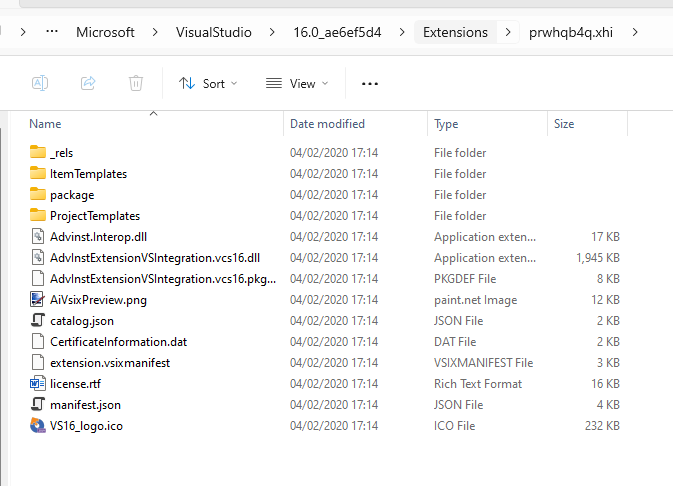Select the _rels folder icon
The width and height of the screenshot is (673, 486).
(38, 152)
